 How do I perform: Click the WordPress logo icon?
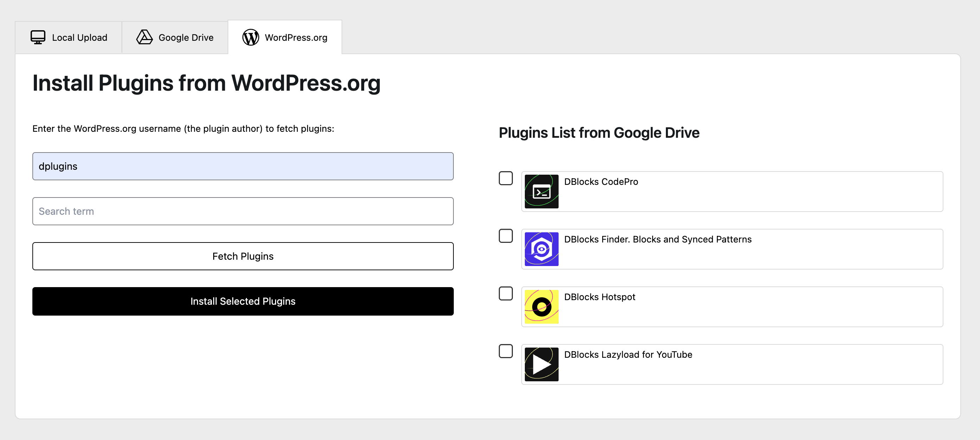[251, 37]
